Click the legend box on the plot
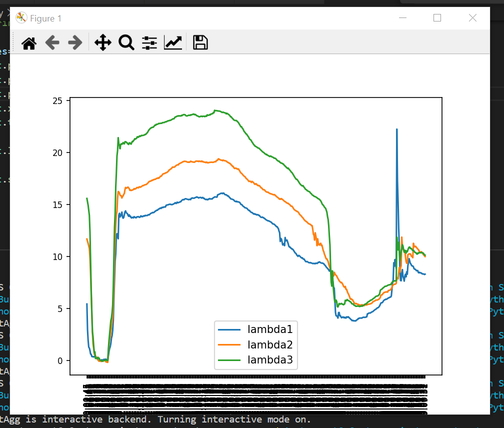 tap(255, 344)
